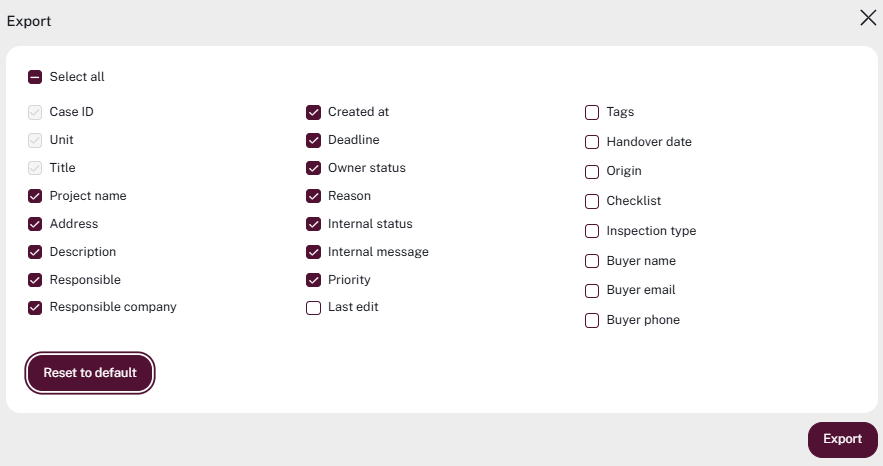The image size is (883, 466).
Task: Disable Internal message export field
Action: 314,252
